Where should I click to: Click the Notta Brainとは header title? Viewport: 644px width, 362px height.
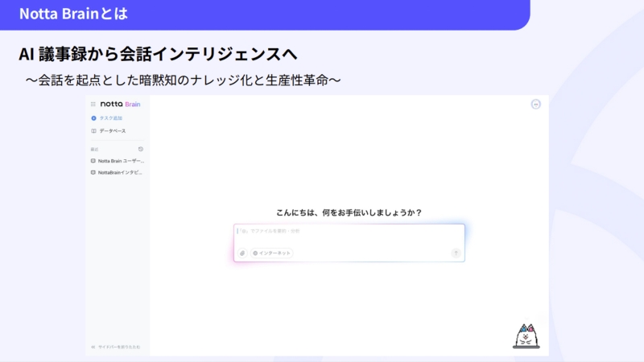coord(72,14)
